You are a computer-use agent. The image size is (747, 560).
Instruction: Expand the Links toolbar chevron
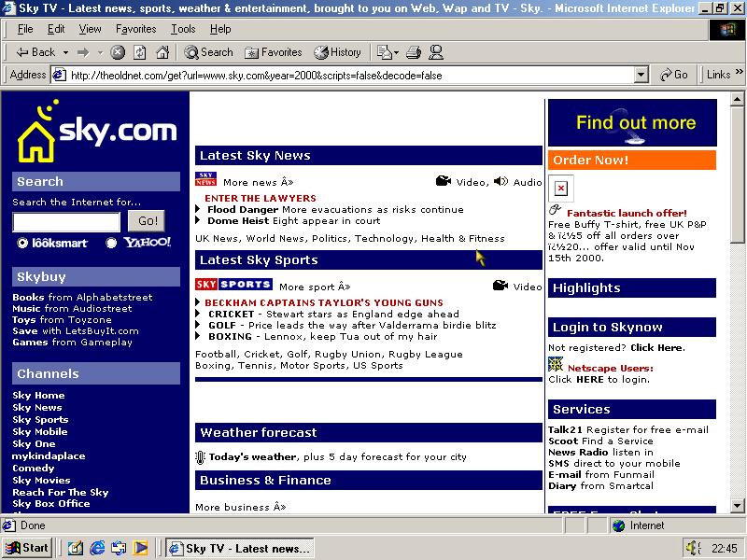(x=739, y=75)
